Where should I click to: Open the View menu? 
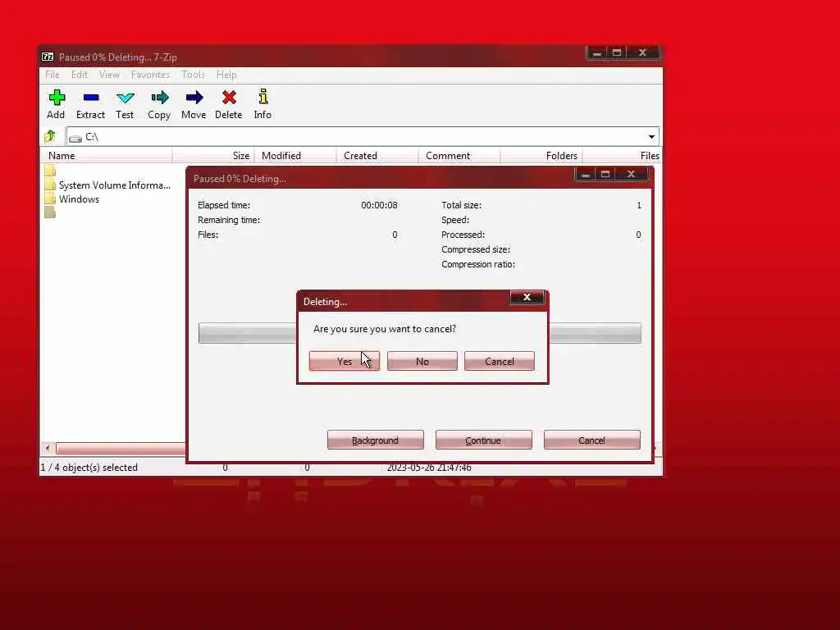(x=109, y=75)
